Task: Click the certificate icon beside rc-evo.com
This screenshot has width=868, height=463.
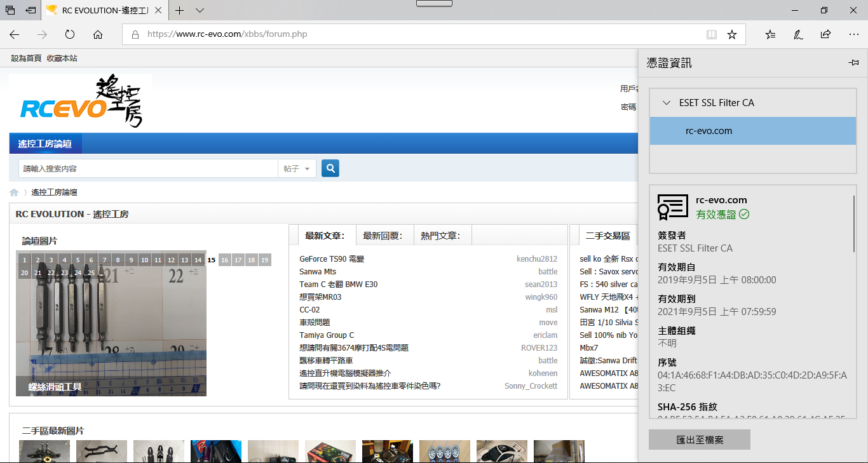Action: pyautogui.click(x=673, y=207)
